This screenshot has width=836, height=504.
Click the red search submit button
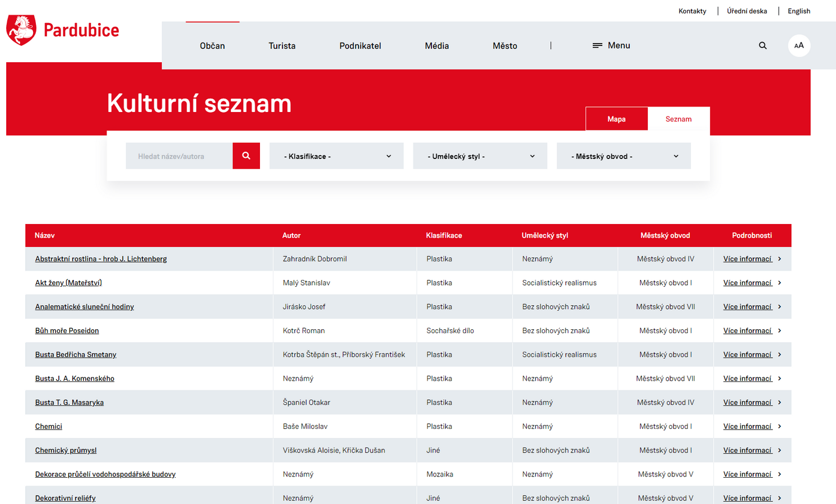coord(246,156)
